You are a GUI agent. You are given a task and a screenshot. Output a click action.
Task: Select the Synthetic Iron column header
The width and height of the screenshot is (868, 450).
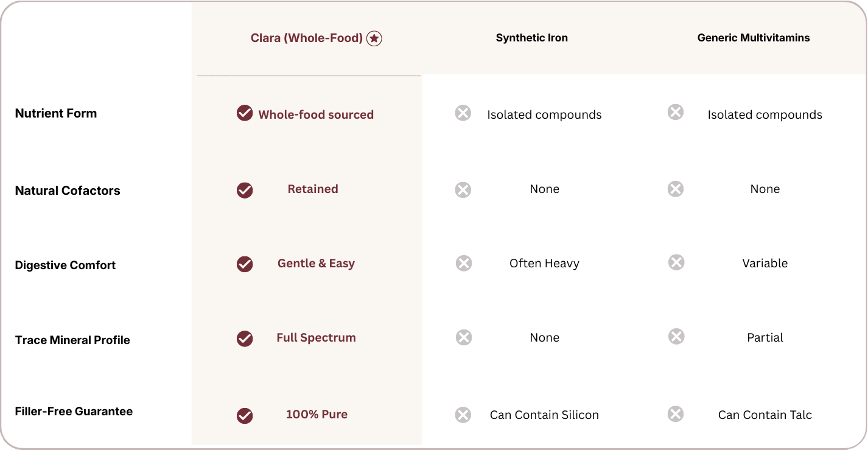pyautogui.click(x=531, y=38)
